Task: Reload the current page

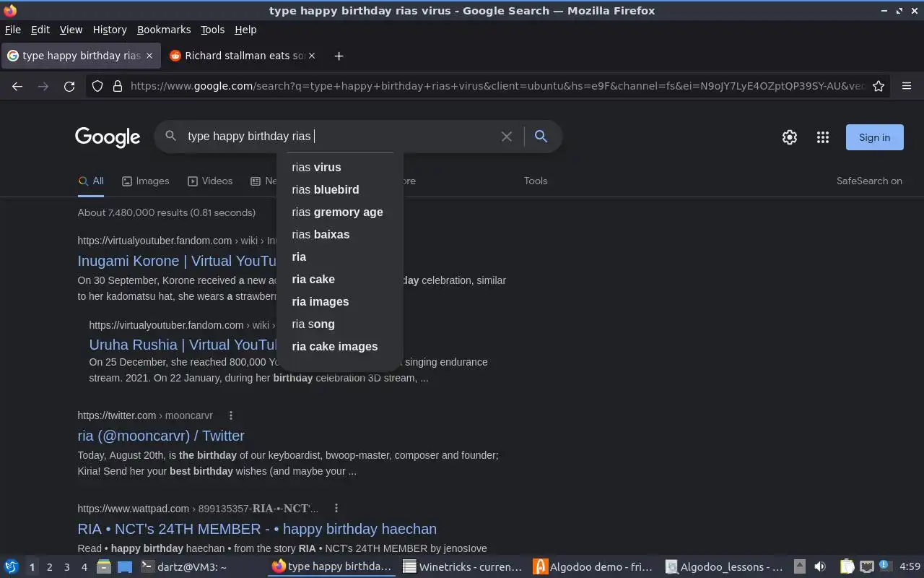Action: pos(69,86)
